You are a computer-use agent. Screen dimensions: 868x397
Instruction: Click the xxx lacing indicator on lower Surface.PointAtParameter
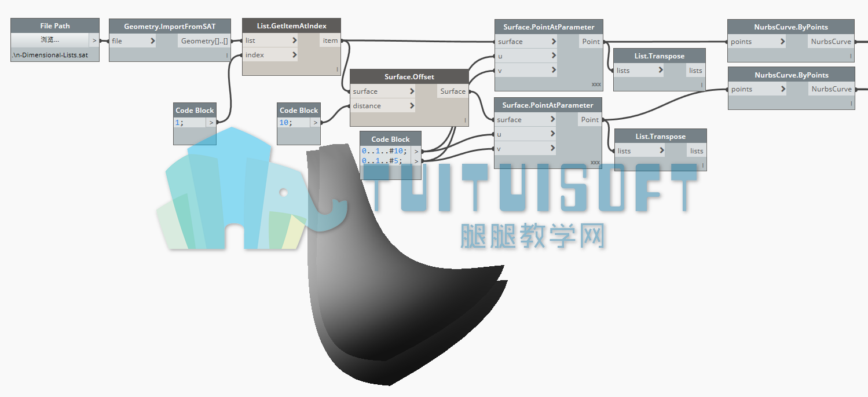tap(595, 163)
